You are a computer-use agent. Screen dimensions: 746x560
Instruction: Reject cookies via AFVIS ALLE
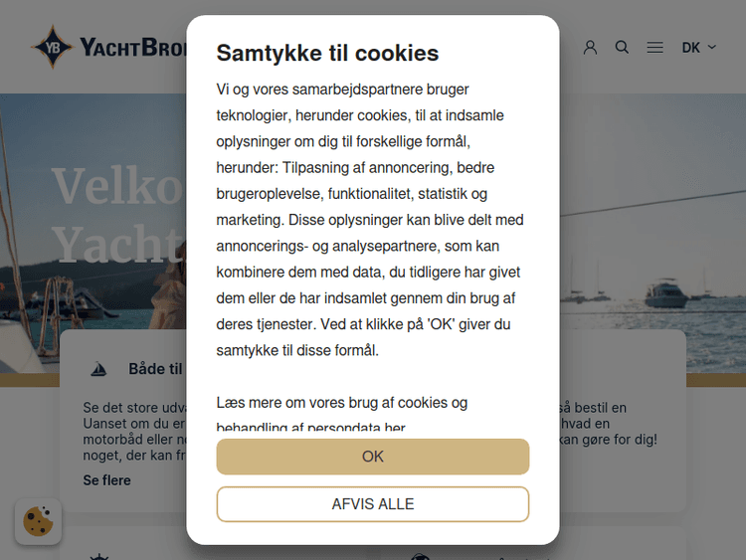[373, 504]
